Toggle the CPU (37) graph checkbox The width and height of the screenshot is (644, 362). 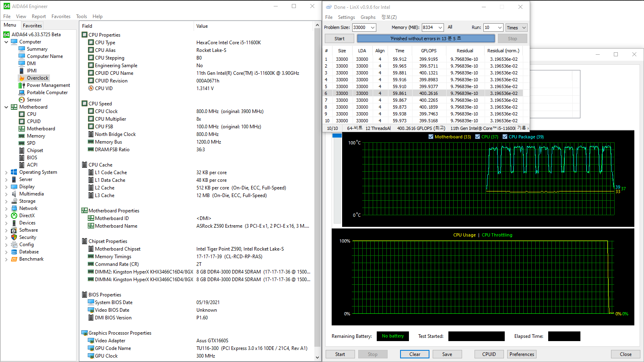pyautogui.click(x=478, y=137)
